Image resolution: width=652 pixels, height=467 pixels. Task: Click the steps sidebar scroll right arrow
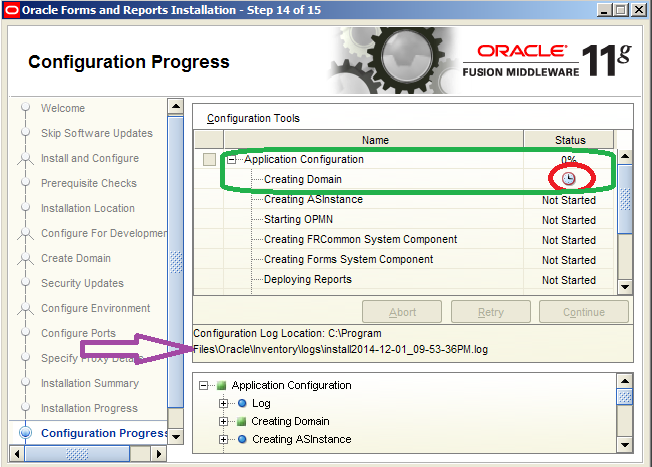coord(158,454)
